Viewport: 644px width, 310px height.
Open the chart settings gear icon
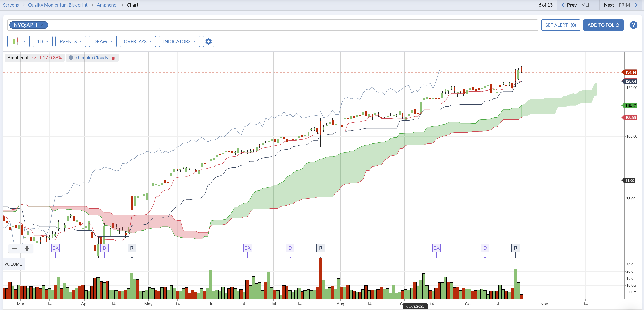pos(208,41)
